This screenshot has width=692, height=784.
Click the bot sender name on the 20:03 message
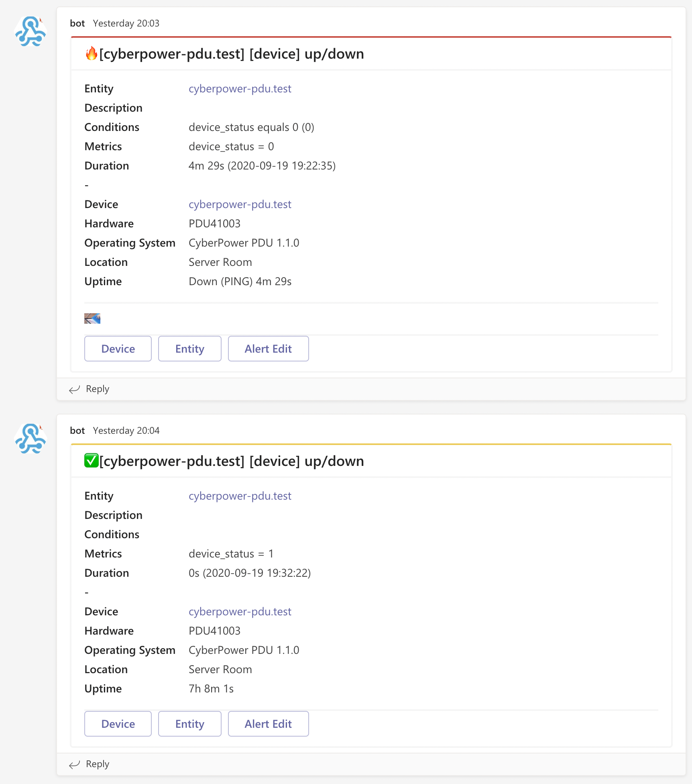pos(77,23)
